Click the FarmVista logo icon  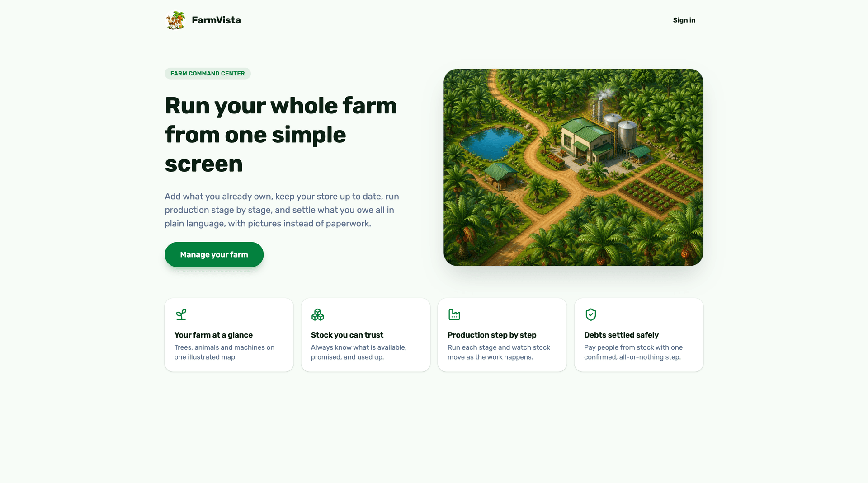coord(175,20)
